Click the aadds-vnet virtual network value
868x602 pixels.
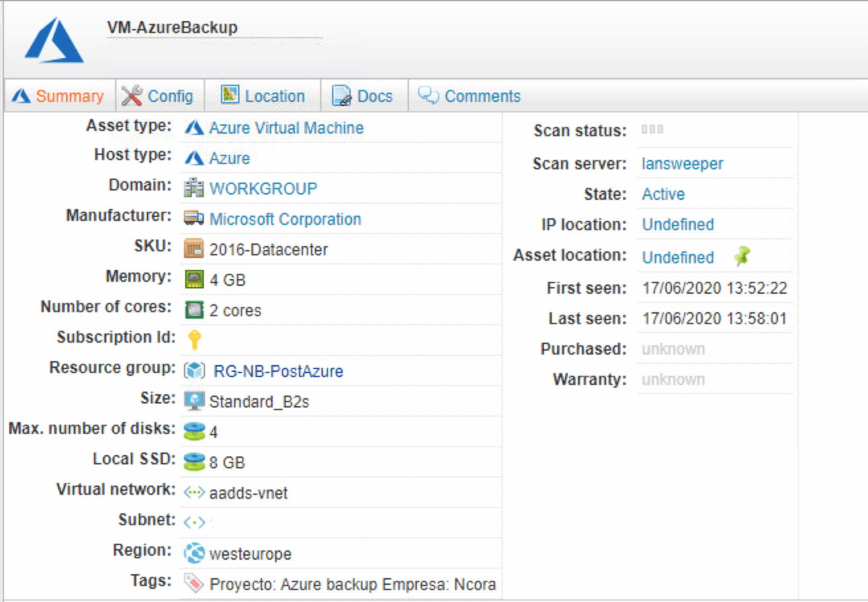(249, 493)
